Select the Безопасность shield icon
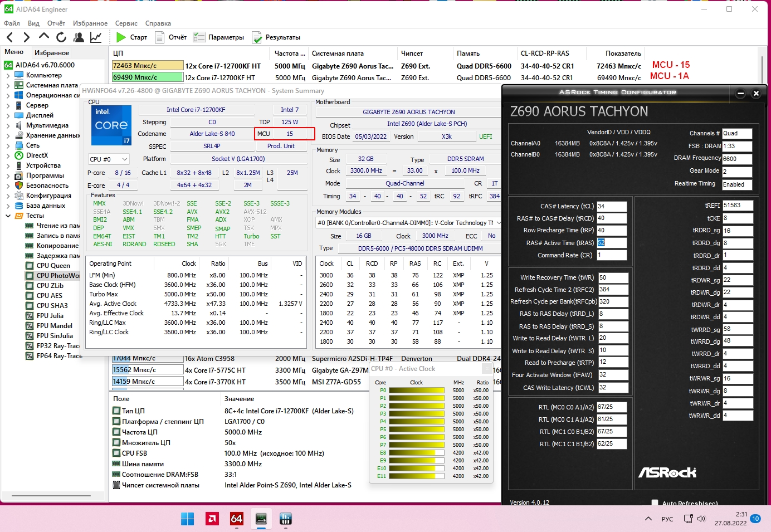The width and height of the screenshot is (771, 532). (x=19, y=186)
